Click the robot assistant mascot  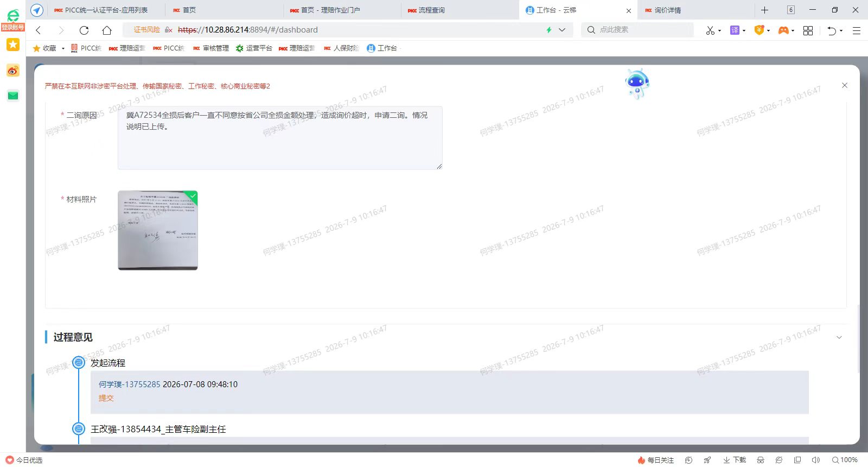pyautogui.click(x=637, y=84)
